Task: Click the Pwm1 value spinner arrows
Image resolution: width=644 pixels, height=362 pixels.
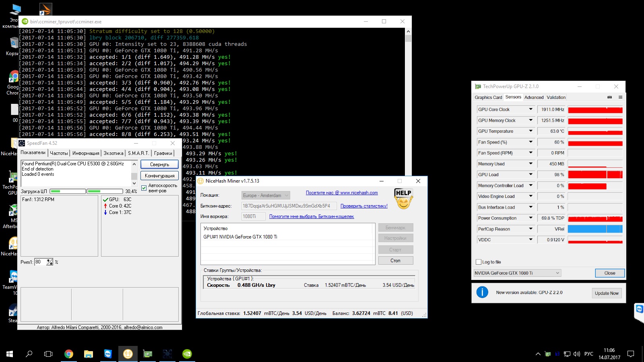Action: click(x=50, y=262)
